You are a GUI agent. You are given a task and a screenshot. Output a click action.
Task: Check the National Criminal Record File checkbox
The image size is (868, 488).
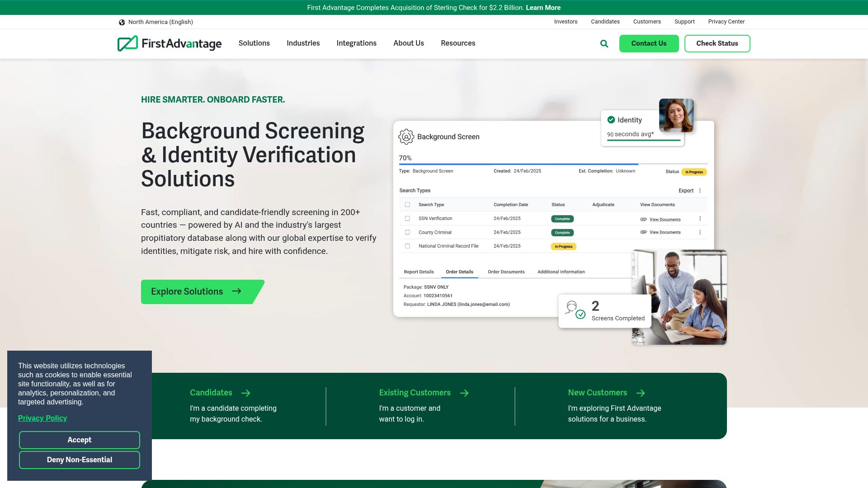point(407,246)
